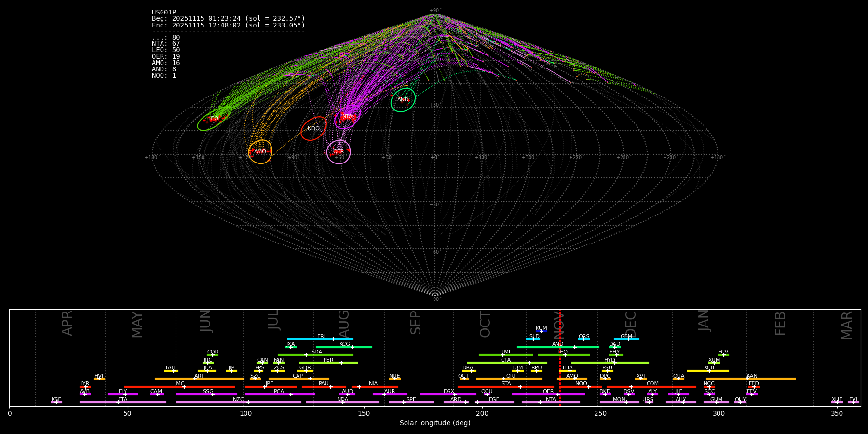Click the KUM shower bar in the timeline
The width and height of the screenshot is (868, 434).
(x=542, y=331)
